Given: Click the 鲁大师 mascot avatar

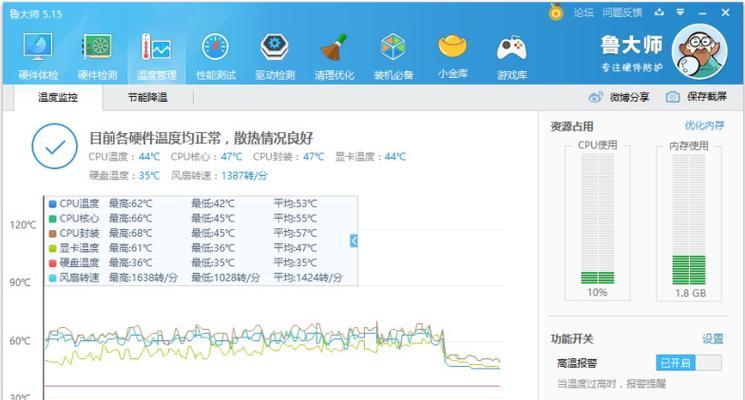Looking at the screenshot, I should [x=699, y=51].
